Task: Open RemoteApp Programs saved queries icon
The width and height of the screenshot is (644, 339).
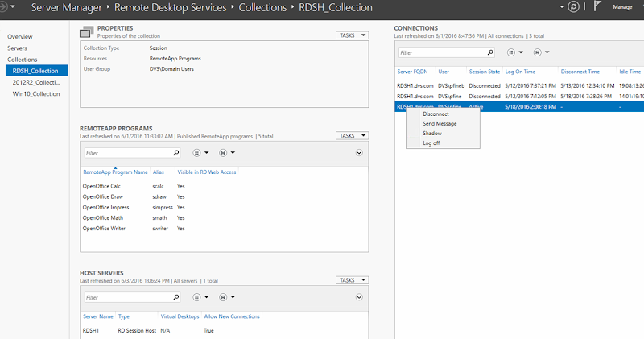Action: tap(223, 153)
